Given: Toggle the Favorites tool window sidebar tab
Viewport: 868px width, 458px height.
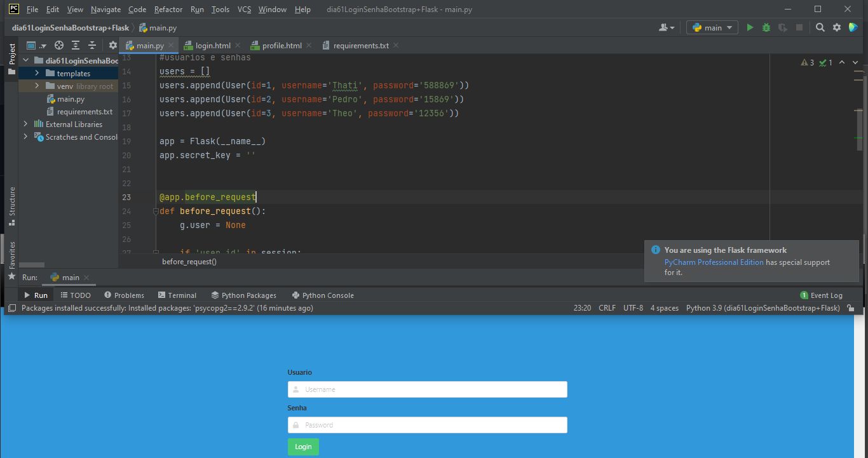Looking at the screenshot, I should click(11, 255).
